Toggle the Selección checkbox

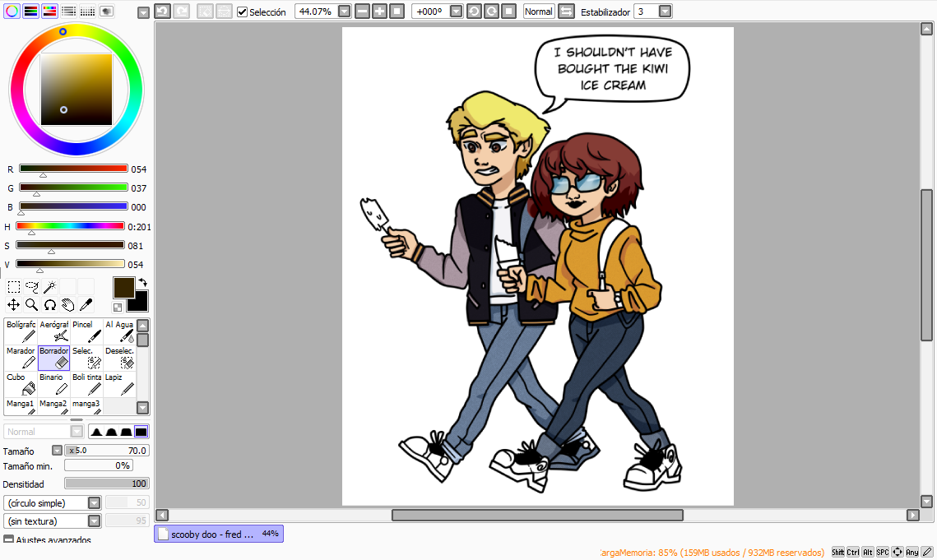pos(242,12)
